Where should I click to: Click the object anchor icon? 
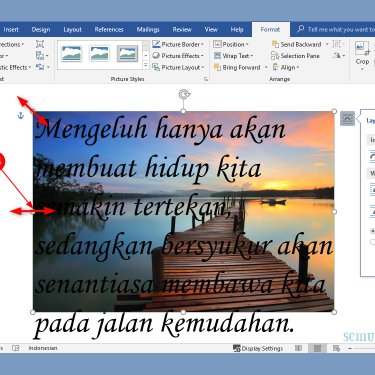pos(21,116)
